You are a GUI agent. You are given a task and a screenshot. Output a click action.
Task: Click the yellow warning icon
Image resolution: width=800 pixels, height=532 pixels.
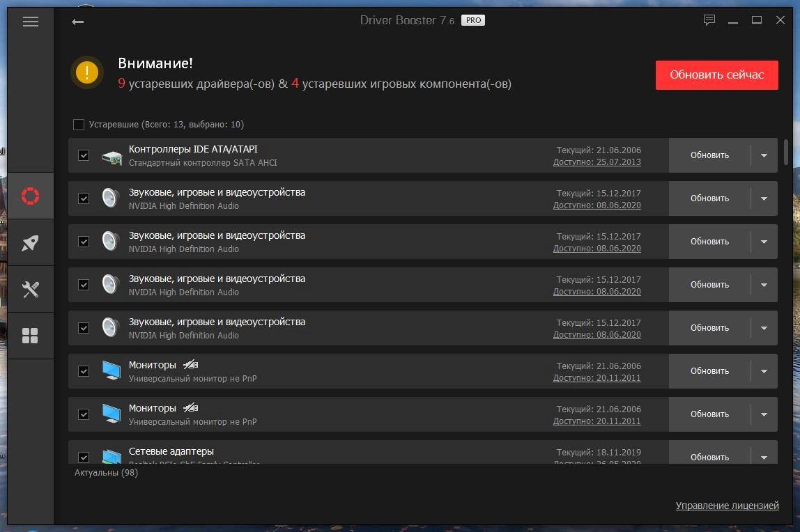[86, 72]
